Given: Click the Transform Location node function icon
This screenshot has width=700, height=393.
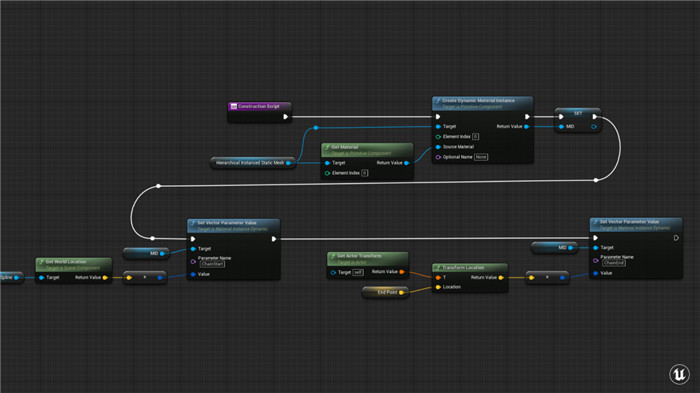Looking at the screenshot, I should tap(438, 268).
